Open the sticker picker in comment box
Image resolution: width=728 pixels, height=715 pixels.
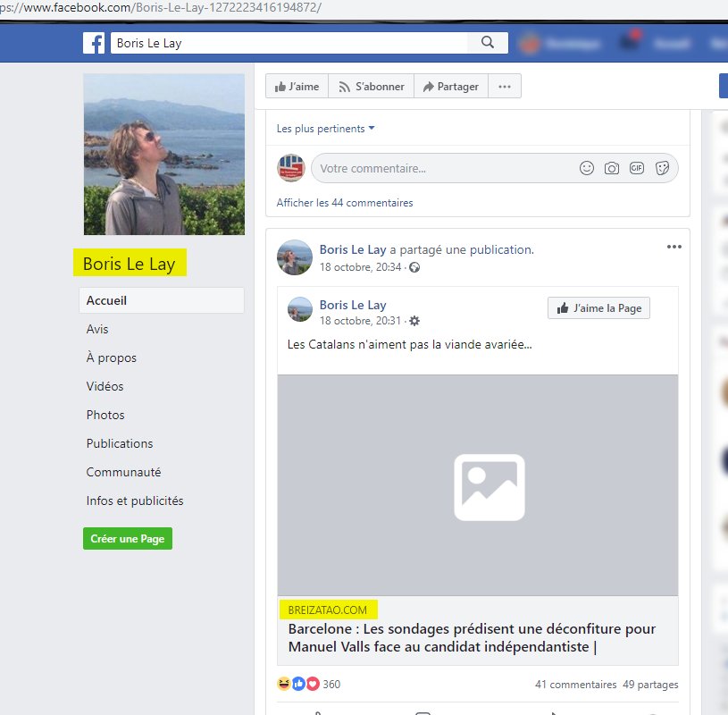[x=662, y=168]
